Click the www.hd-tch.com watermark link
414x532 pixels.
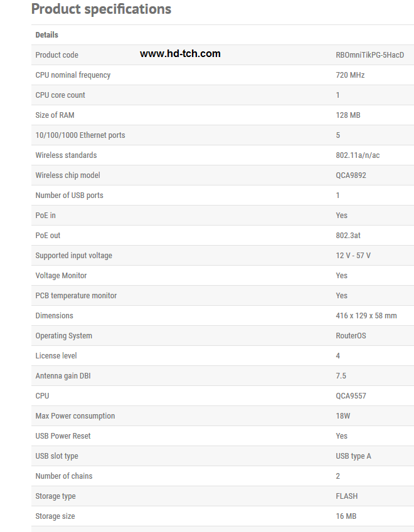(x=180, y=54)
